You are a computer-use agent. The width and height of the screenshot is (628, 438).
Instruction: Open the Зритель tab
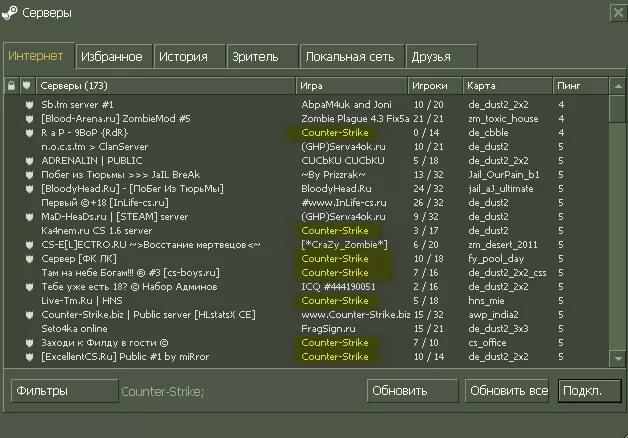click(x=263, y=57)
